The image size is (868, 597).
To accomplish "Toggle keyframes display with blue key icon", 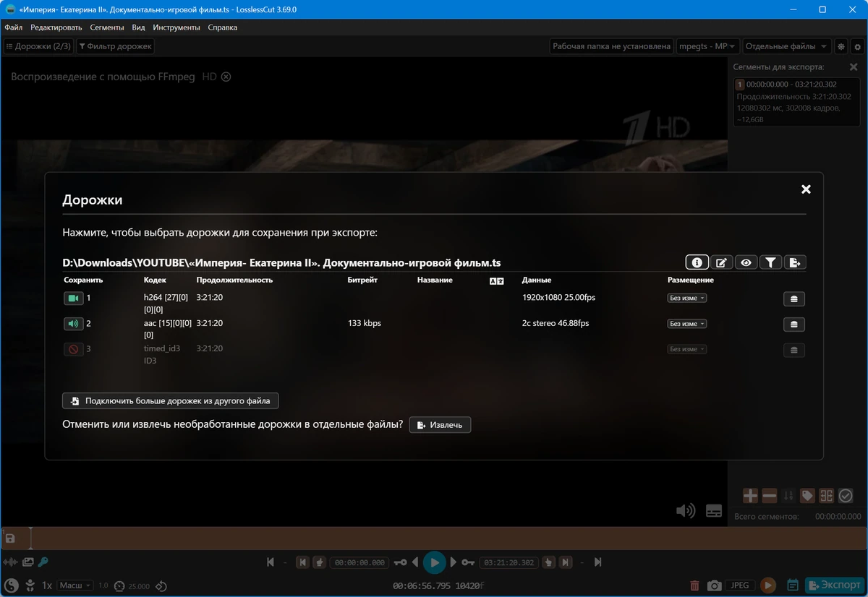I will click(43, 562).
